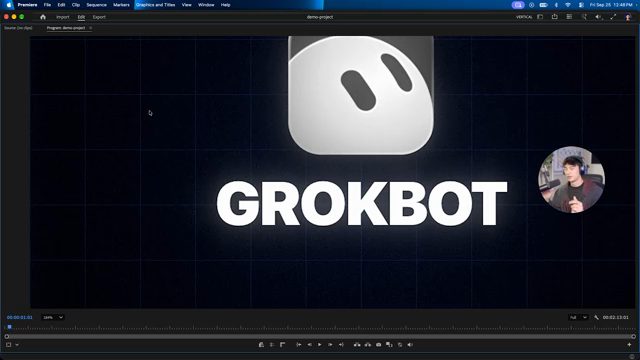
Task: Click the Lift button
Action: click(x=357, y=345)
